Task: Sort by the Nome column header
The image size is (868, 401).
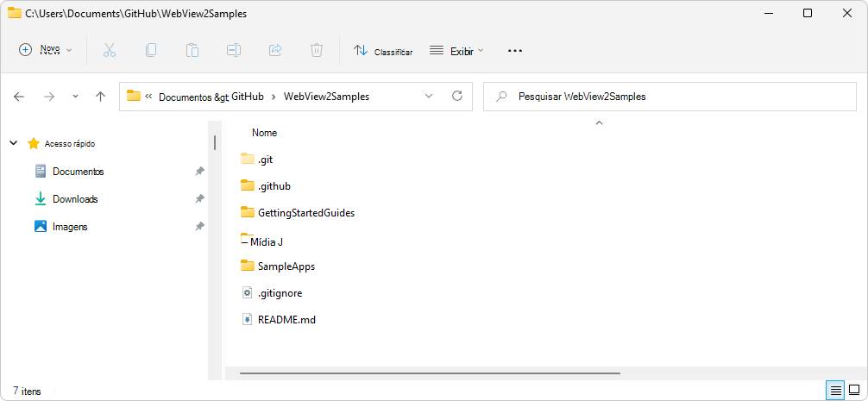Action: click(x=265, y=133)
